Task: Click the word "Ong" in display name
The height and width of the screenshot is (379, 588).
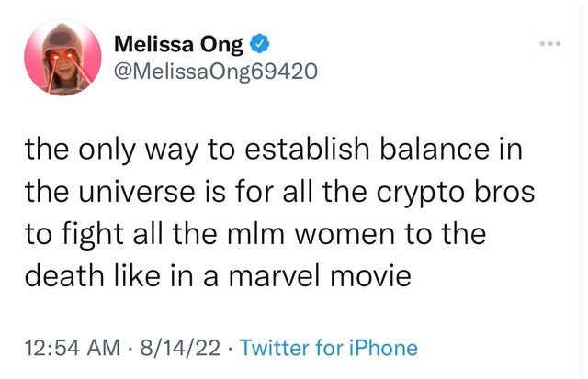Action: (x=227, y=42)
